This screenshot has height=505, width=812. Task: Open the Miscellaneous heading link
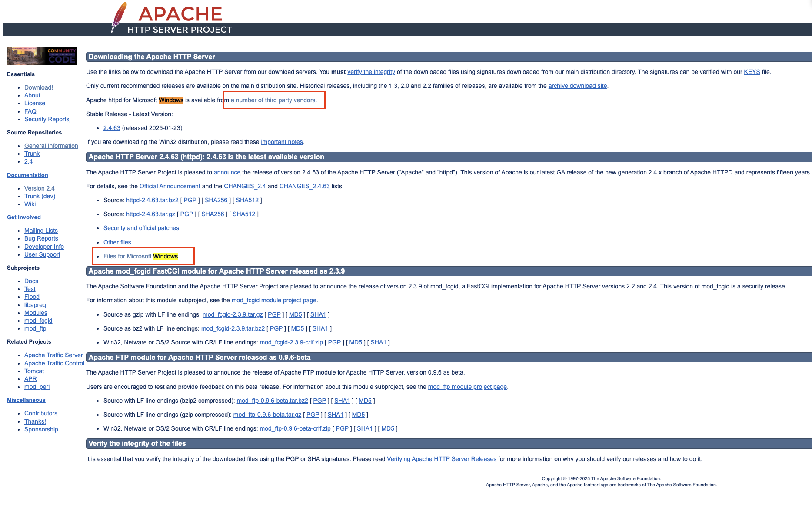click(26, 400)
